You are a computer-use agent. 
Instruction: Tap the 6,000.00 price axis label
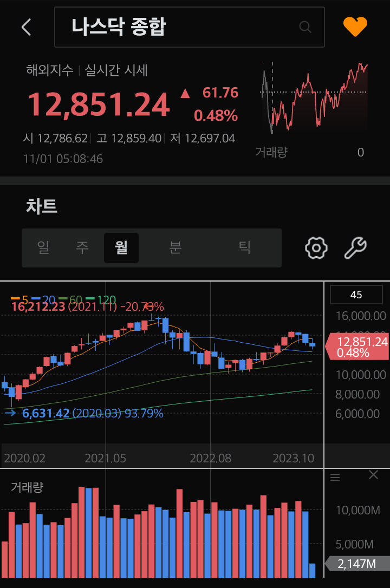[x=357, y=414]
